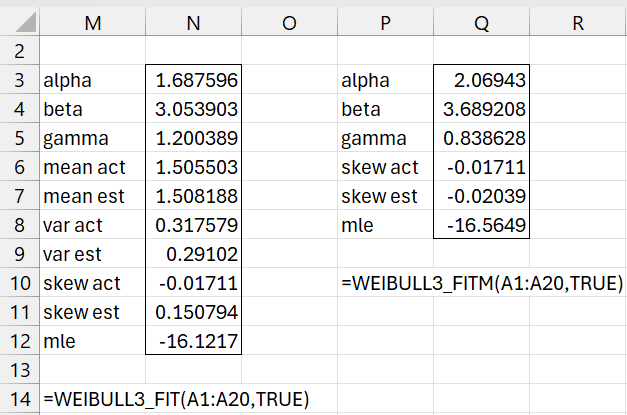Select the gamma value 1.200389
The image size is (627, 415).
[x=193, y=138]
